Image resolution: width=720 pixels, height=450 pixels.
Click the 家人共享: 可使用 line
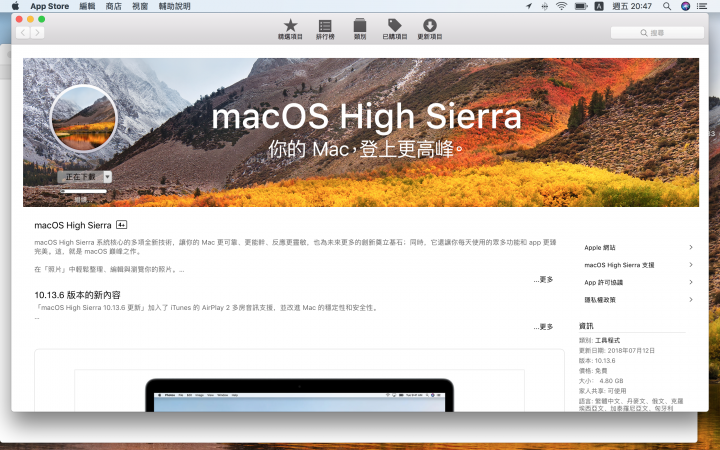pyautogui.click(x=602, y=391)
